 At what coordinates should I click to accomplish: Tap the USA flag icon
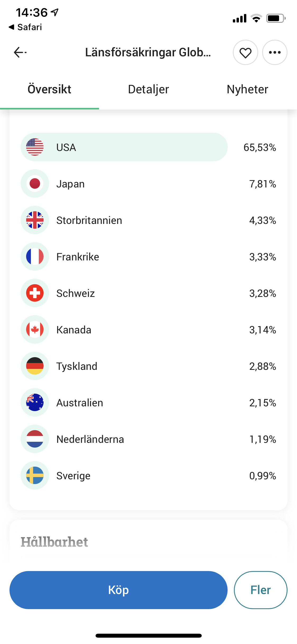coord(35,147)
